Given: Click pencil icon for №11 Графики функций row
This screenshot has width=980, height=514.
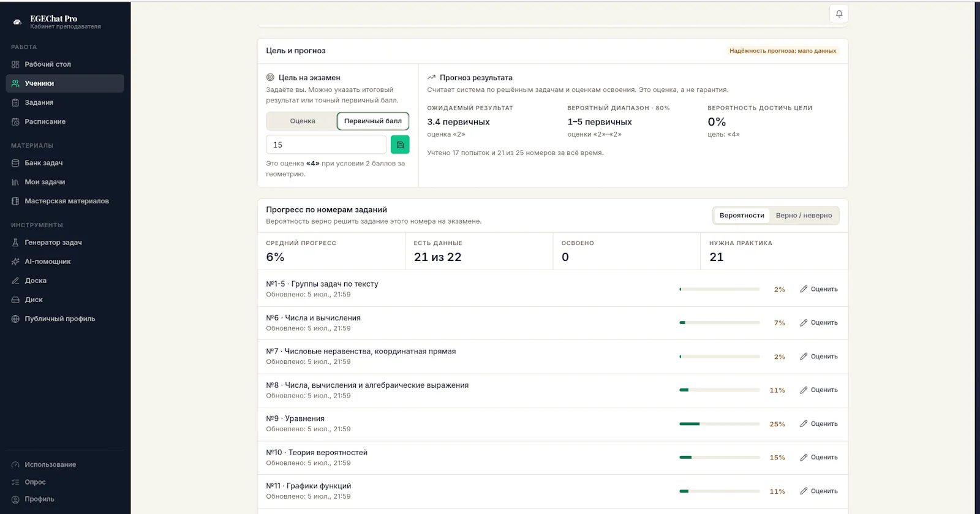Looking at the screenshot, I should [x=804, y=491].
